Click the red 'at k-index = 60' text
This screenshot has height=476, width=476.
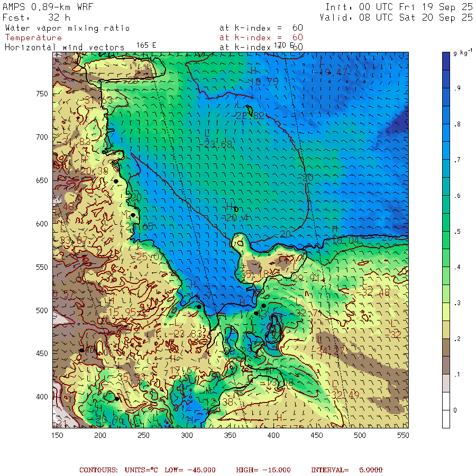(x=261, y=38)
